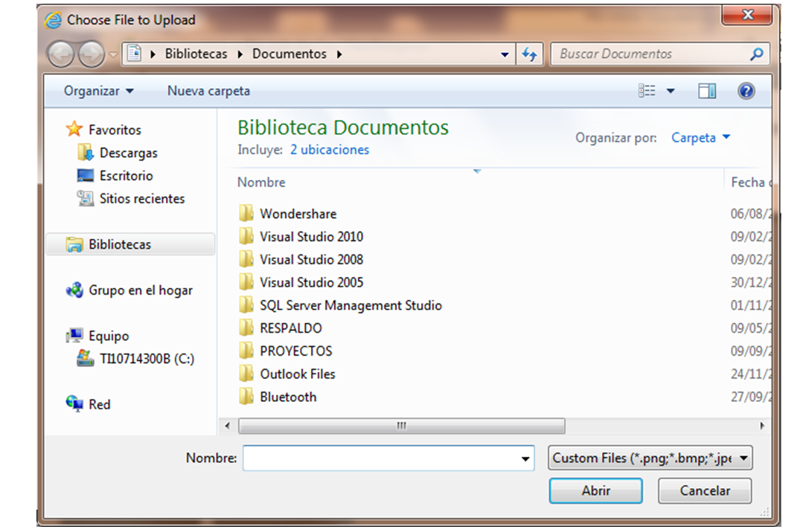Image resolution: width=800 pixels, height=532 pixels.
Task: Click Nueva carpeta in the toolbar
Action: pyautogui.click(x=208, y=91)
